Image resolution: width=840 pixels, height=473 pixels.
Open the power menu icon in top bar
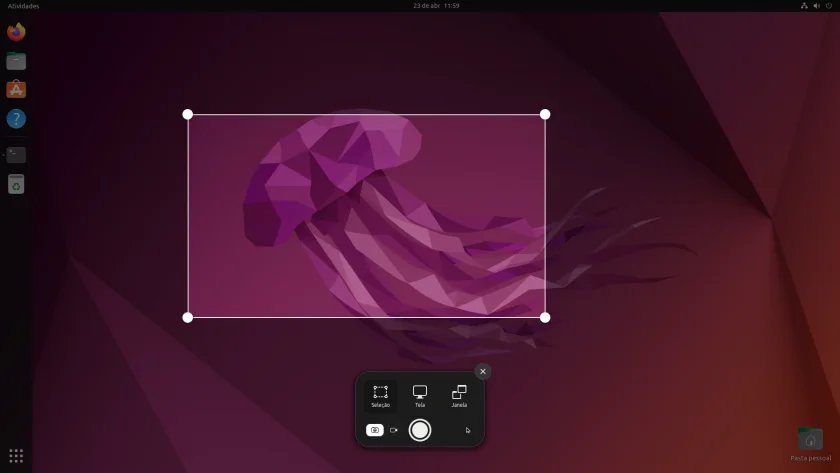coord(829,6)
